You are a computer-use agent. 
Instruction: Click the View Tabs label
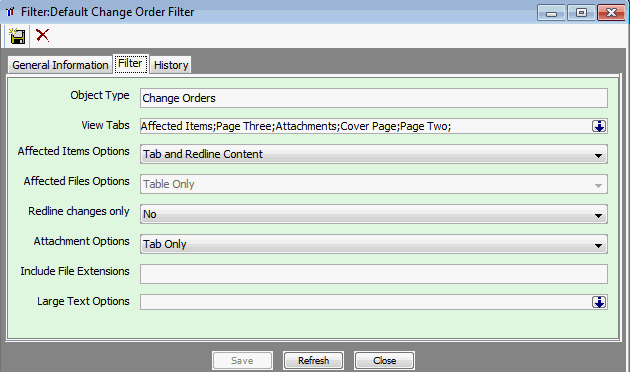click(106, 125)
